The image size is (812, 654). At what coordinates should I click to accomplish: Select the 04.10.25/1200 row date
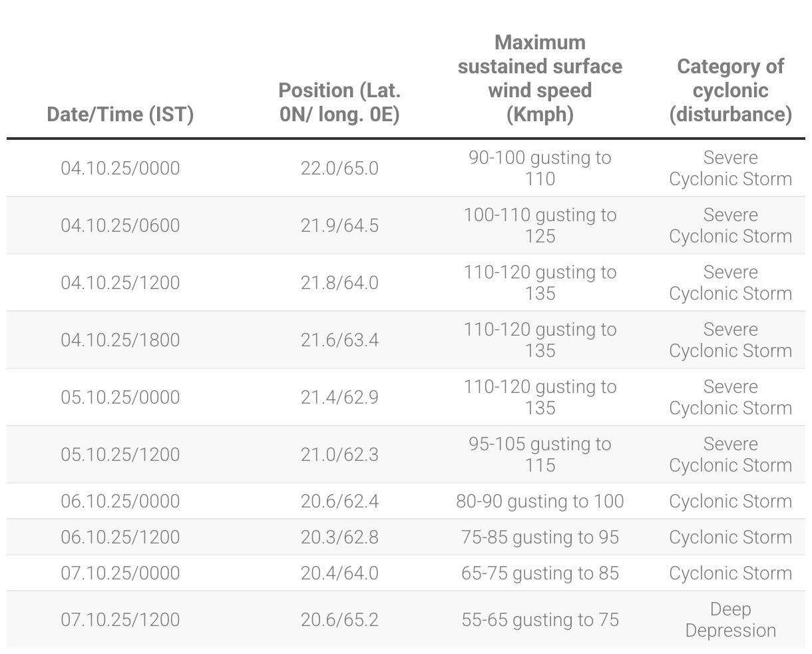click(120, 282)
